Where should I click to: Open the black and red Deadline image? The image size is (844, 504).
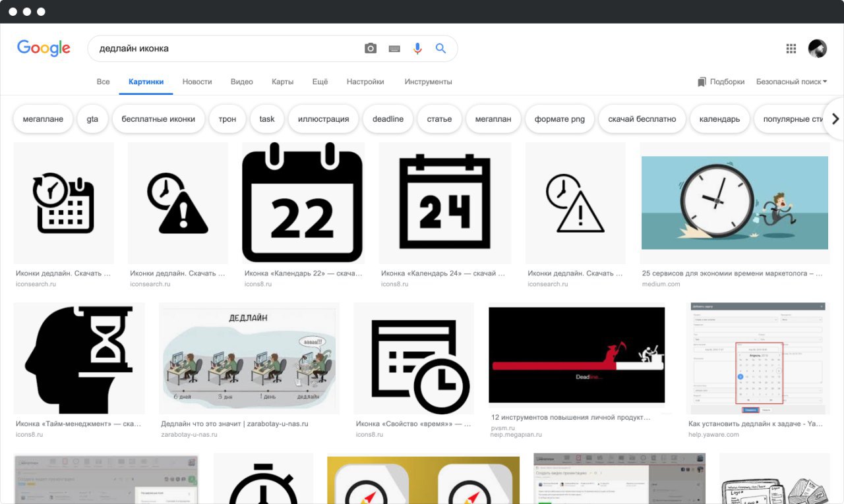click(577, 355)
